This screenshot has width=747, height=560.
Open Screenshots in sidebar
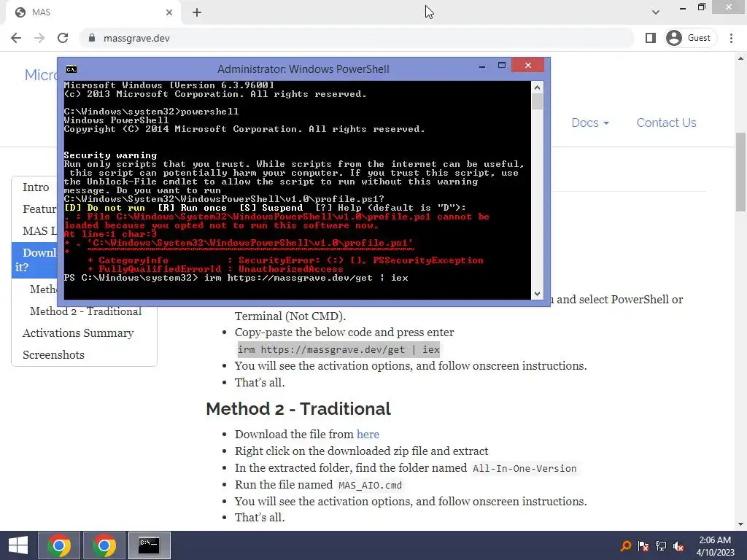tap(53, 355)
